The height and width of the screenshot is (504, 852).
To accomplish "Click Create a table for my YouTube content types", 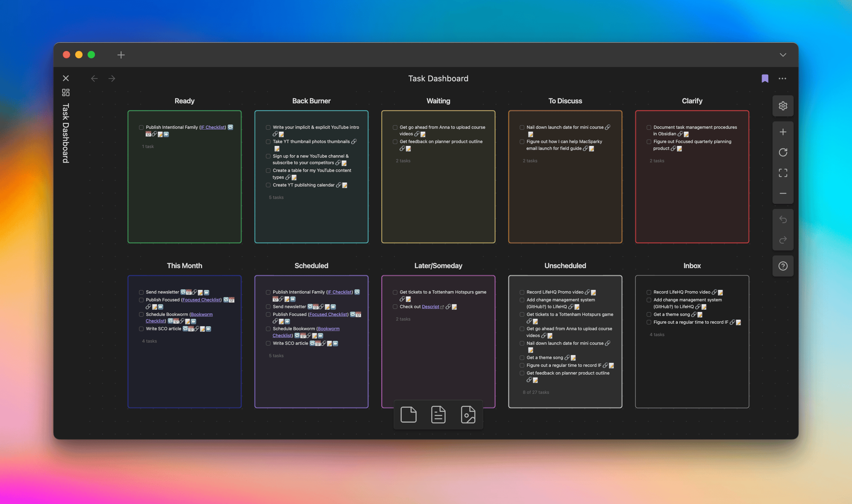I will click(x=312, y=174).
